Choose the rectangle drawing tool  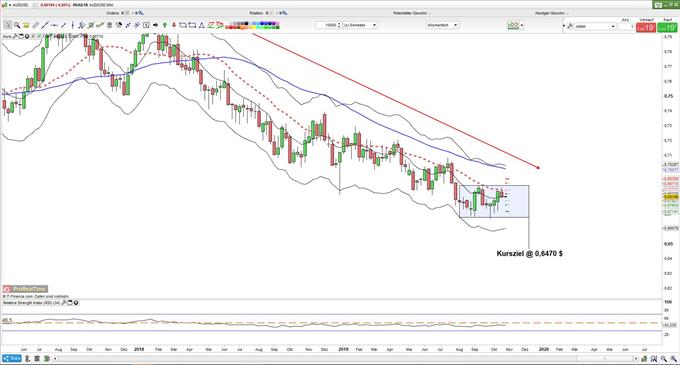tap(192, 25)
